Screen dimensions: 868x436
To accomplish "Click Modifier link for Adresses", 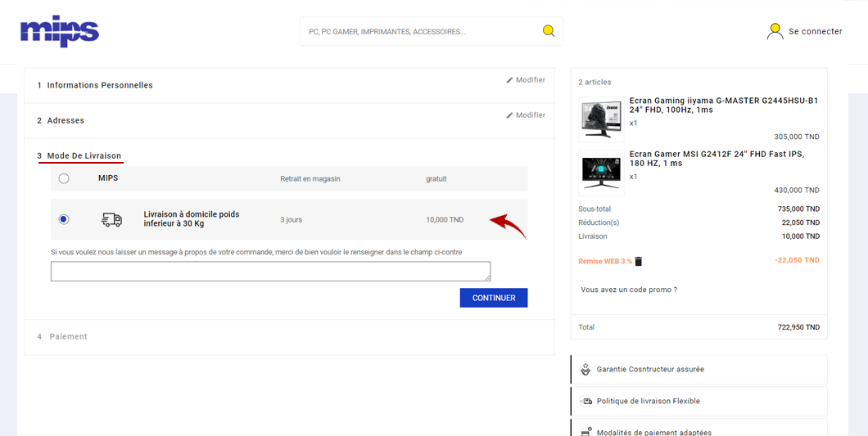I will coord(531,115).
